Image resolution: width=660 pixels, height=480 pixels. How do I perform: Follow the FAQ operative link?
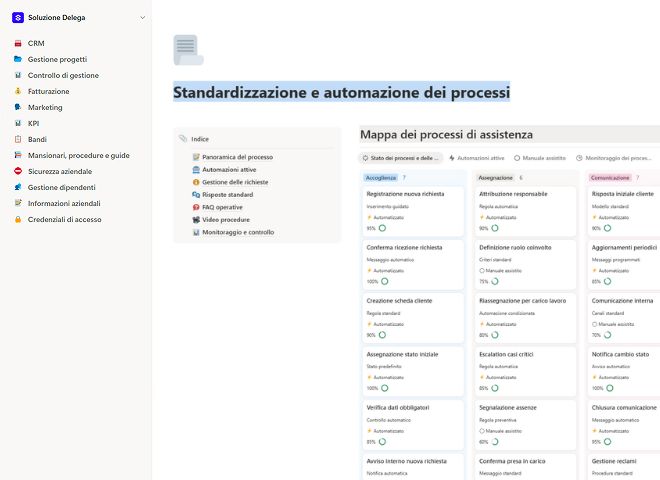pos(222,207)
